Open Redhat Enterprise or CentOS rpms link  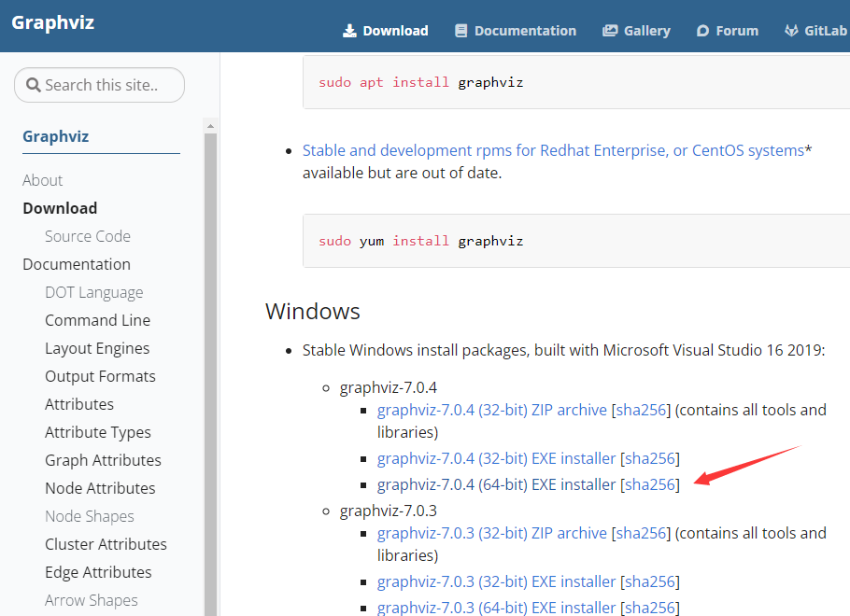[554, 150]
